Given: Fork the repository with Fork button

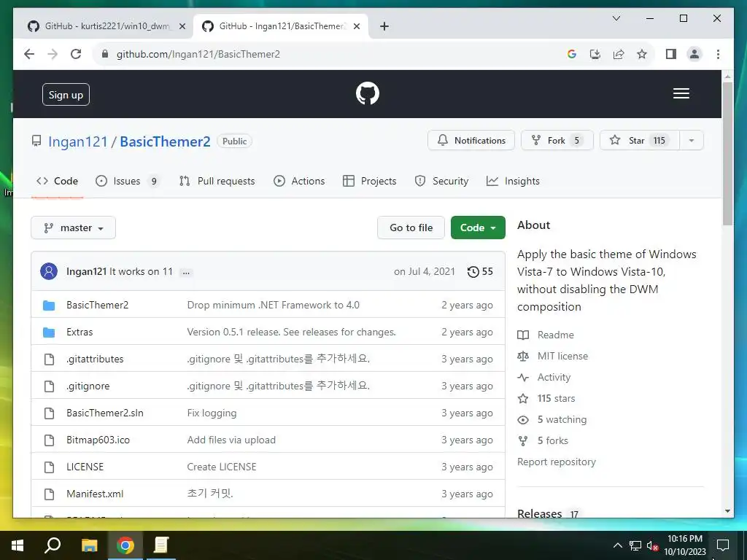Looking at the screenshot, I should [x=557, y=141].
